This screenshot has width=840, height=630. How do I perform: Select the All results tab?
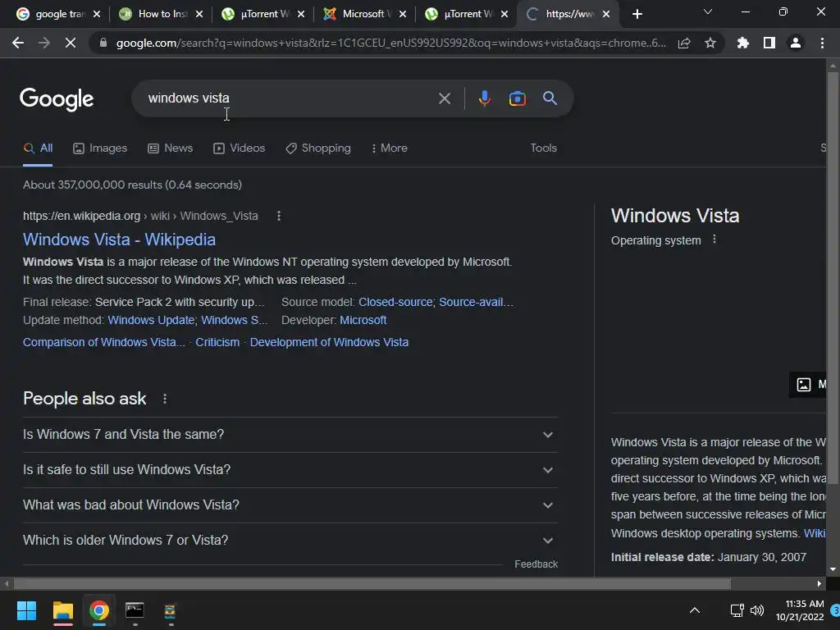[x=38, y=148]
